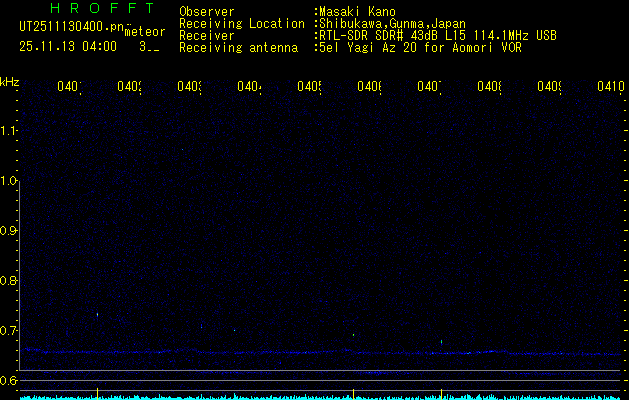The height and width of the screenshot is (400, 629).
Task: Select the file name UT2511130400.pn
Action: point(72,27)
